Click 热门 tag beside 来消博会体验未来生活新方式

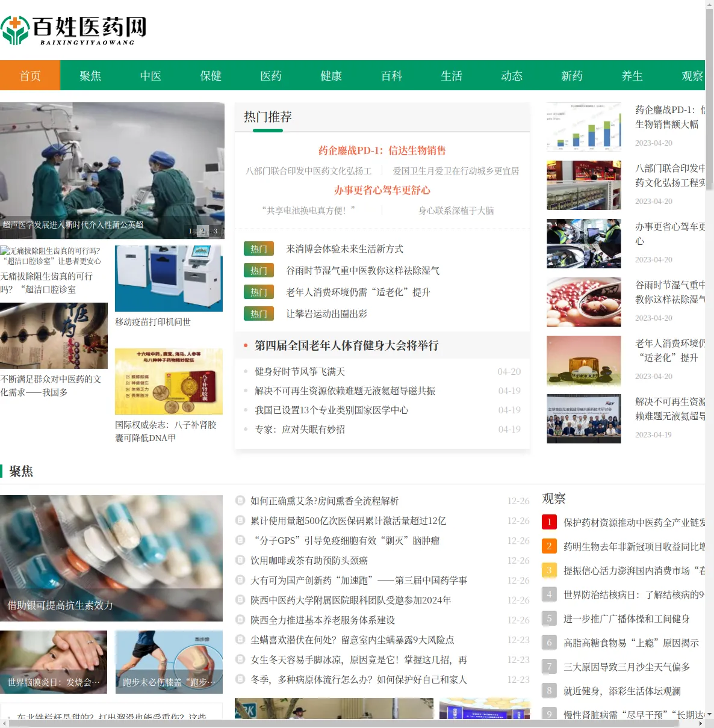tap(259, 248)
